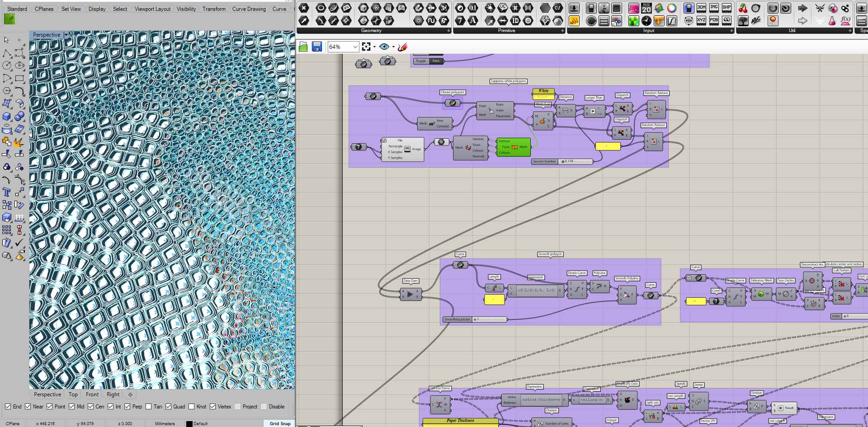This screenshot has height=427, width=868.
Task: Enable the Knot osnap checkbox
Action: (191, 407)
